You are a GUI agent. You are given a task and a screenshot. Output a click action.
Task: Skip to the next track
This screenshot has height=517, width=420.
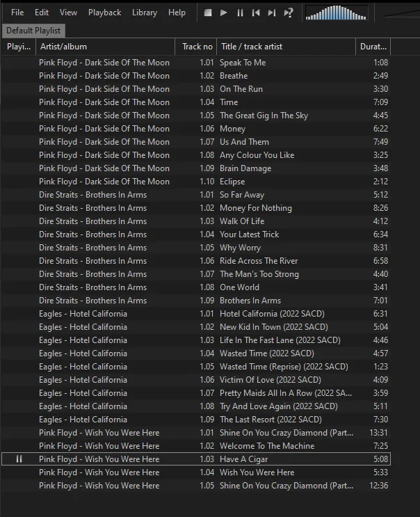(272, 13)
